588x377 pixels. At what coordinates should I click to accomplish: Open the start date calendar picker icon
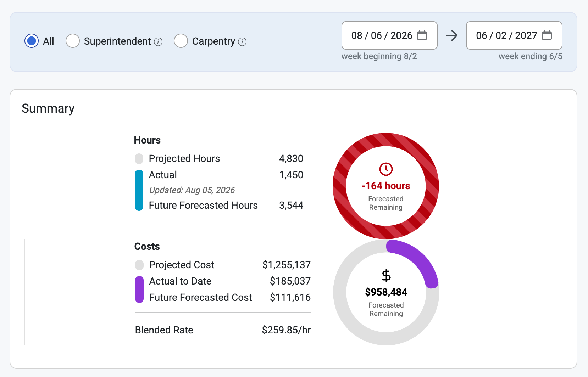click(422, 35)
